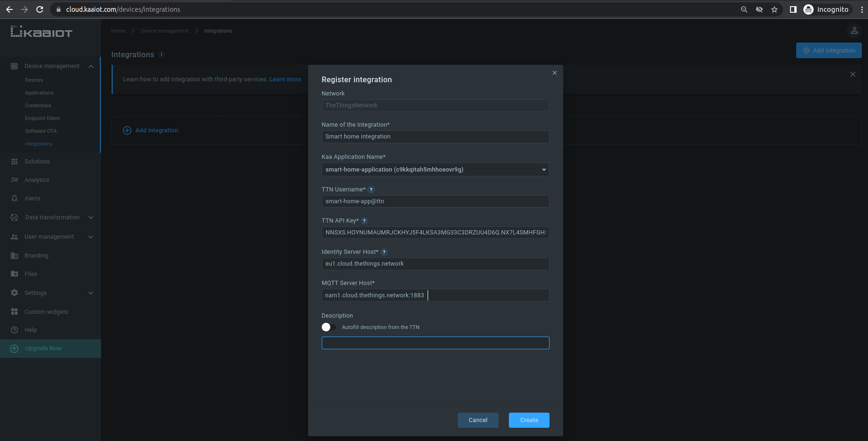Bookmark this page with the star icon
868x441 pixels.
point(774,9)
